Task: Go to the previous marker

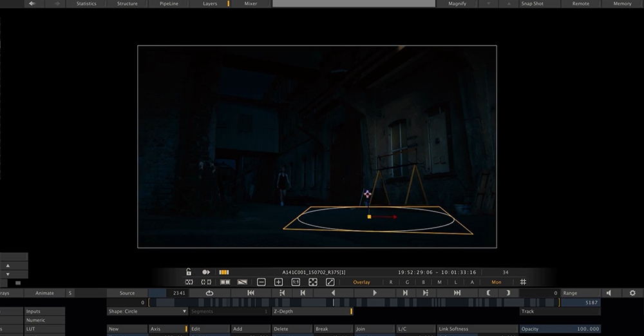Action: click(x=282, y=293)
